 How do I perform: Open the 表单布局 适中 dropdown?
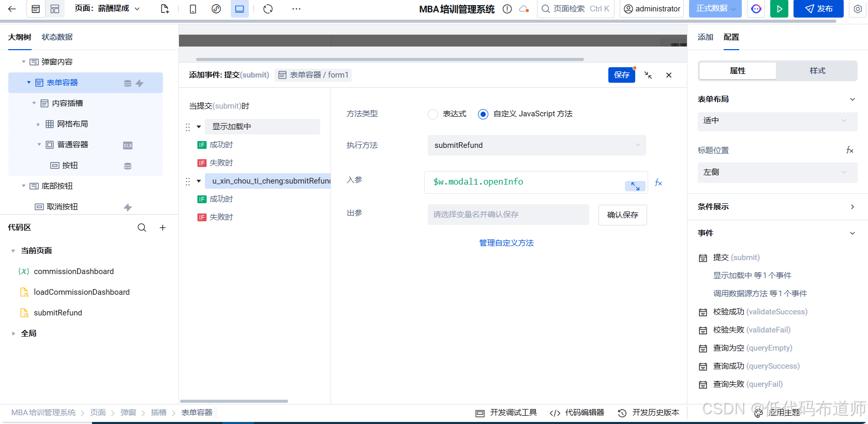[x=777, y=120]
